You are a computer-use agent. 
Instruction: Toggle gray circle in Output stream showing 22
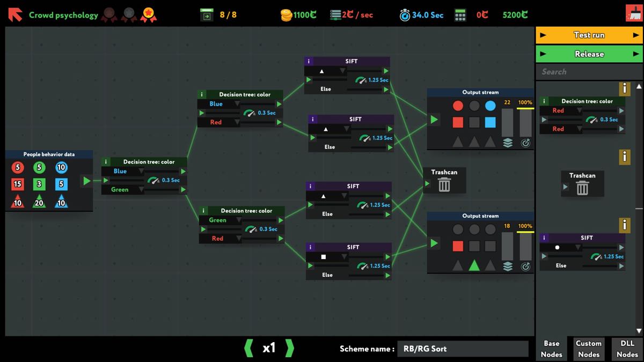(x=474, y=106)
